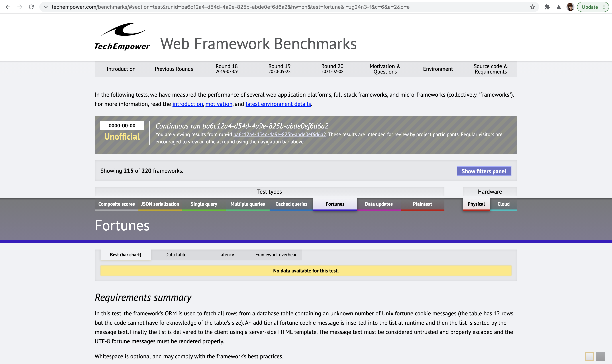Open site info chevron in address bar

(x=46, y=7)
